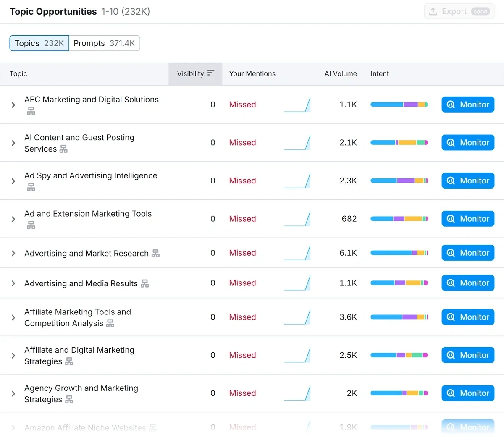Click Monitor for Advertising and Market Research
The height and width of the screenshot is (440, 504).
pyautogui.click(x=468, y=253)
